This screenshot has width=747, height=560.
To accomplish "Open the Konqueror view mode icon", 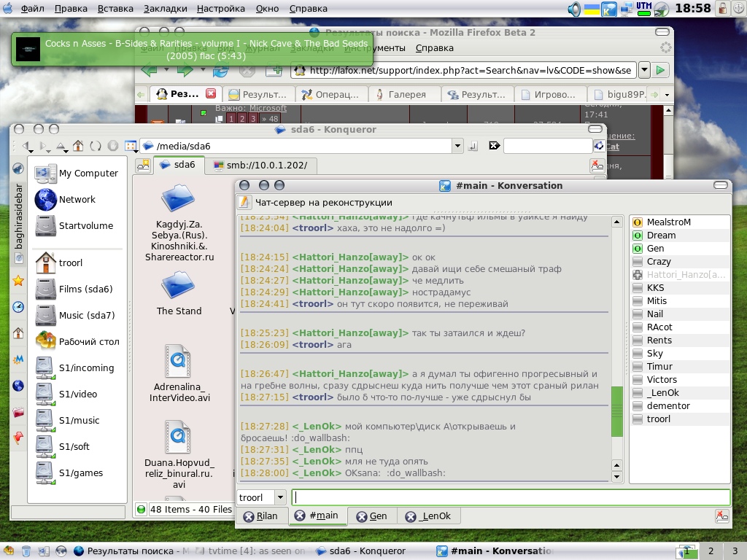I will [131, 146].
